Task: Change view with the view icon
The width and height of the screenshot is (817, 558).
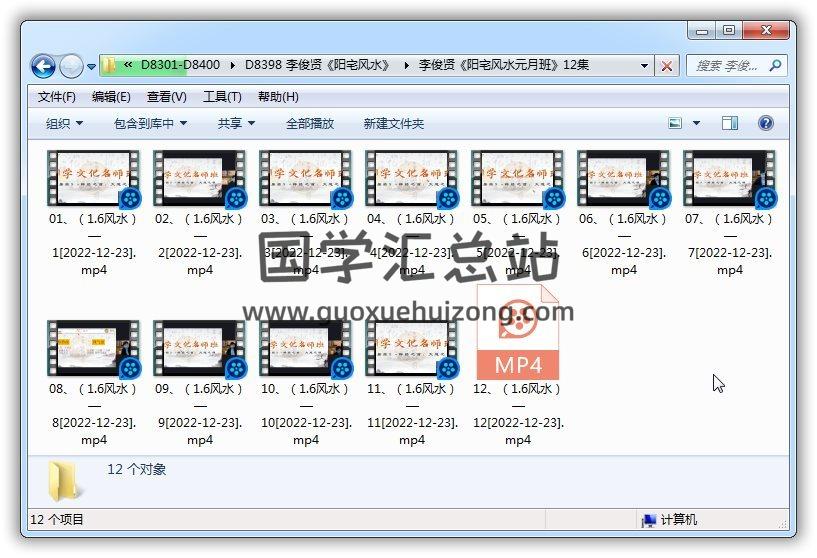Action: coord(675,123)
